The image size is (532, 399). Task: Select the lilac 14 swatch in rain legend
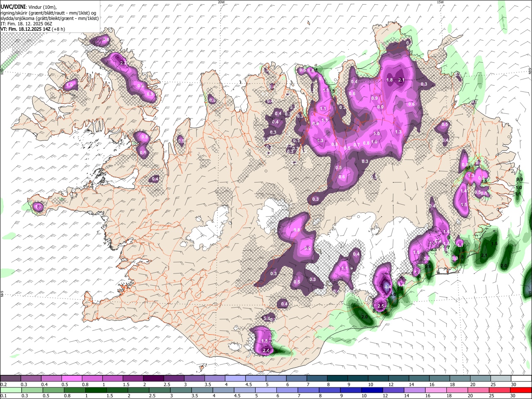pyautogui.click(x=415, y=390)
